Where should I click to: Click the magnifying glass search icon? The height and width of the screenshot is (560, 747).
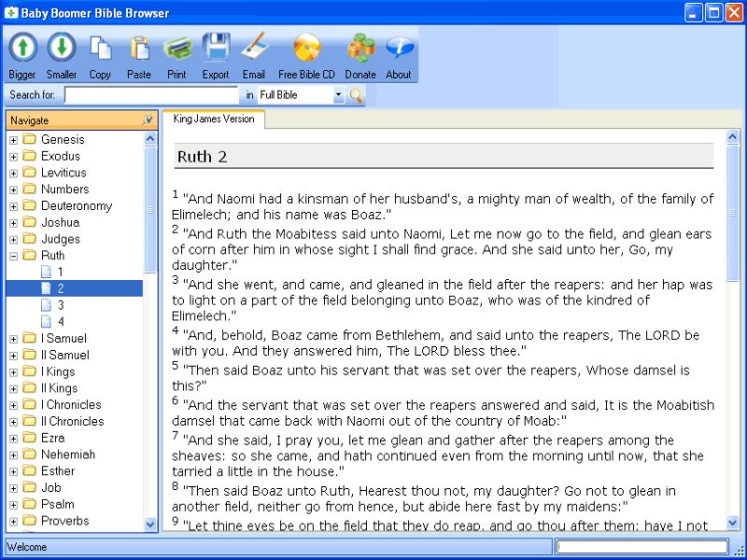pos(356,95)
